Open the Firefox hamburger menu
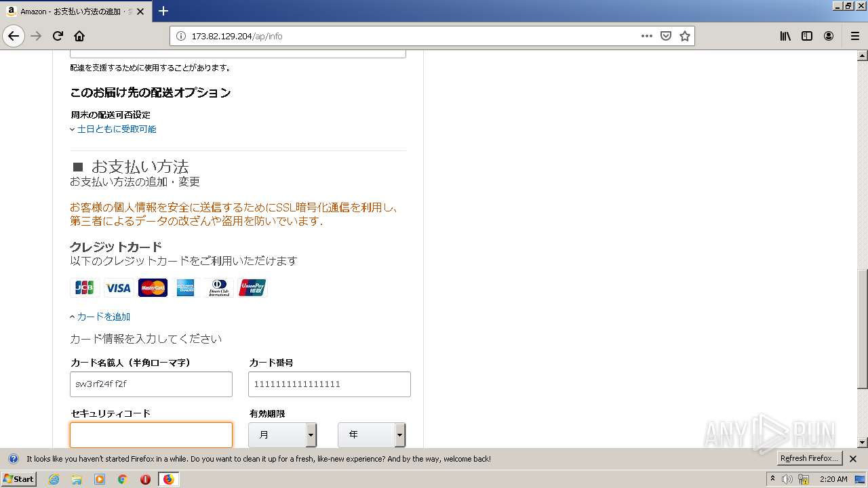The height and width of the screenshot is (488, 868). point(854,36)
